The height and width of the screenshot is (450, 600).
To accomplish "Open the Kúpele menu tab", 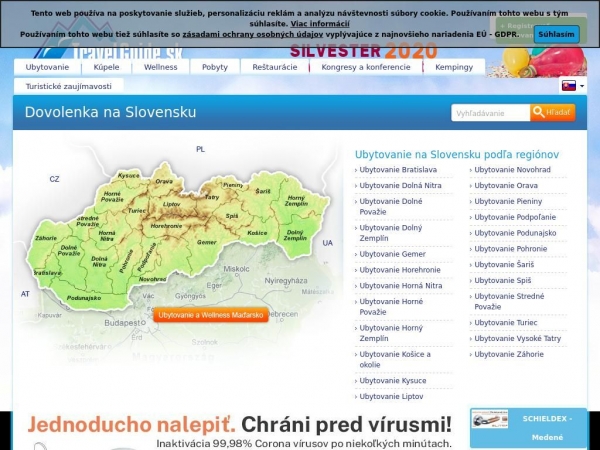I will point(106,67).
